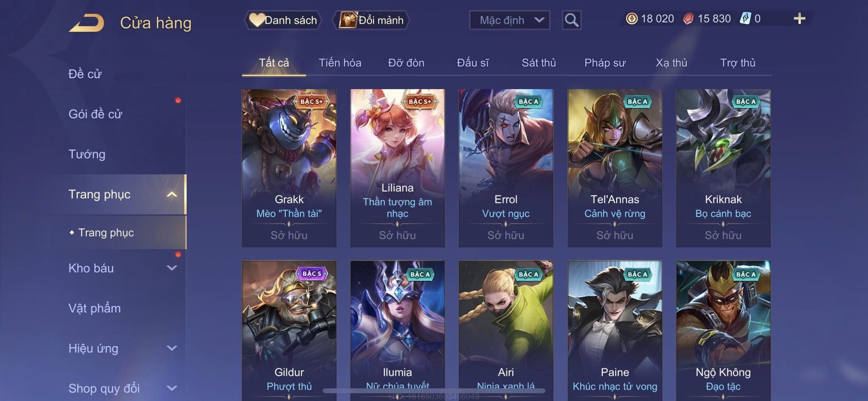Switch to the Pháp sư tab

(605, 63)
